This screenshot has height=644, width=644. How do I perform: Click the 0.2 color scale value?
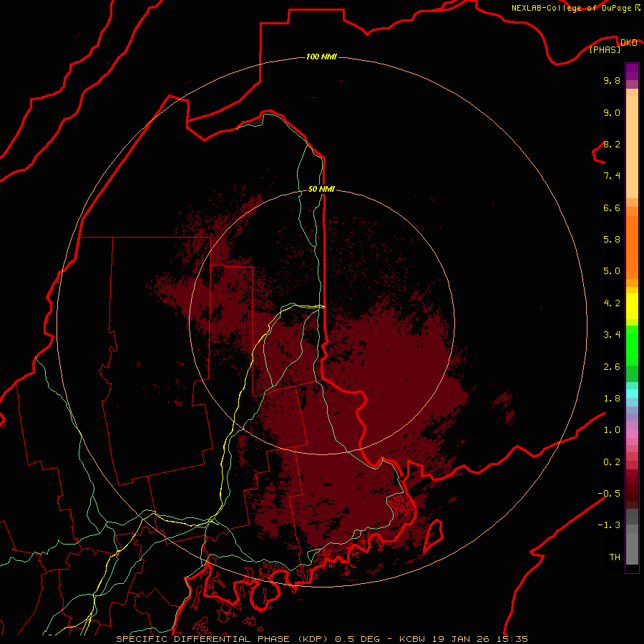point(612,462)
